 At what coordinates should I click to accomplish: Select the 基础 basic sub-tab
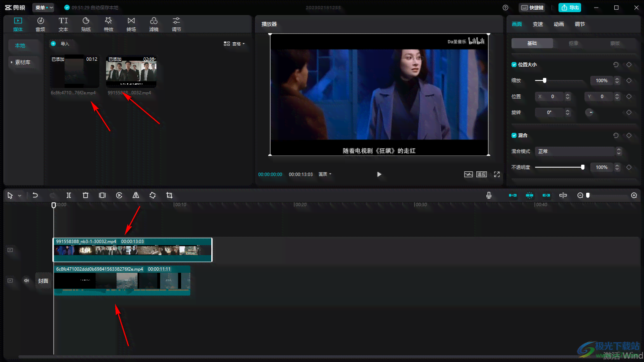pyautogui.click(x=532, y=43)
